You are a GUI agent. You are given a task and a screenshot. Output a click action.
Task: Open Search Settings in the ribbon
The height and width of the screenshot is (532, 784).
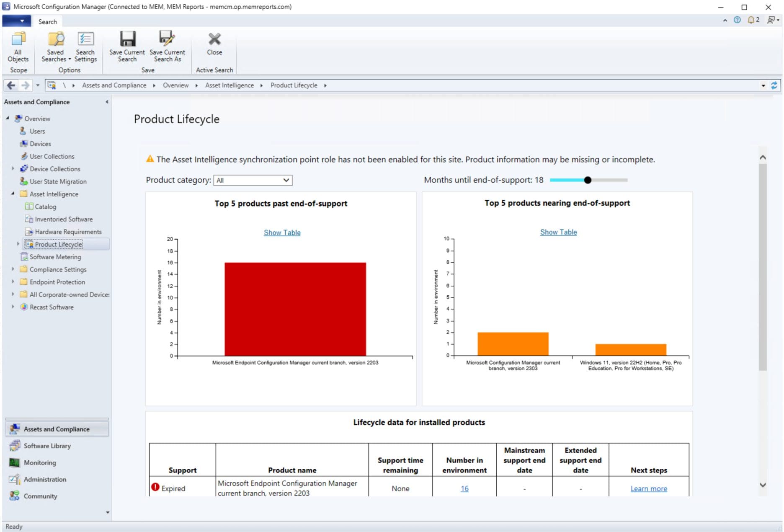pyautogui.click(x=85, y=47)
